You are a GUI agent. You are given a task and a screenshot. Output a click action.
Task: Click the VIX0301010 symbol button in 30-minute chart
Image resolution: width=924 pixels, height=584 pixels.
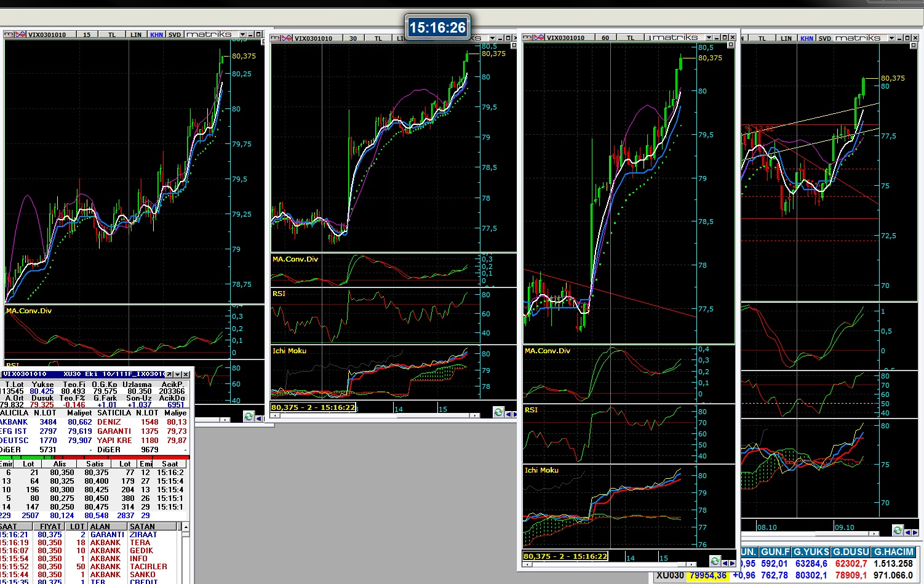pyautogui.click(x=313, y=38)
